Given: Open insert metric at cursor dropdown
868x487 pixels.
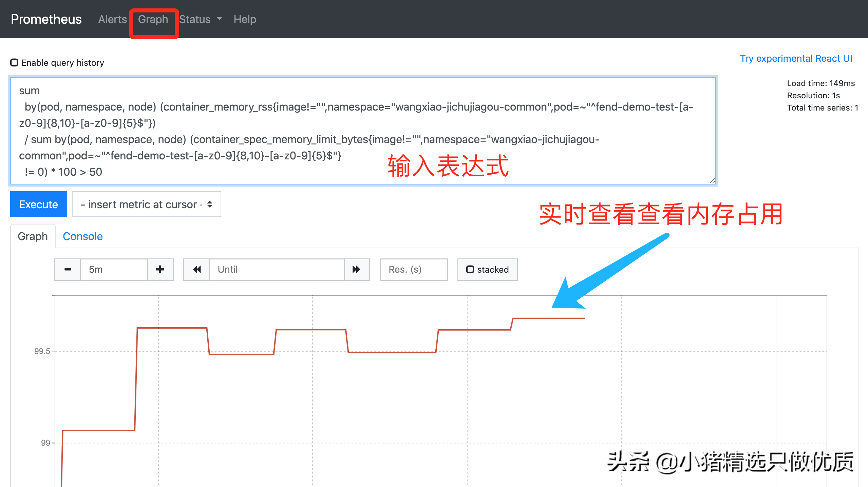Looking at the screenshot, I should click(147, 204).
